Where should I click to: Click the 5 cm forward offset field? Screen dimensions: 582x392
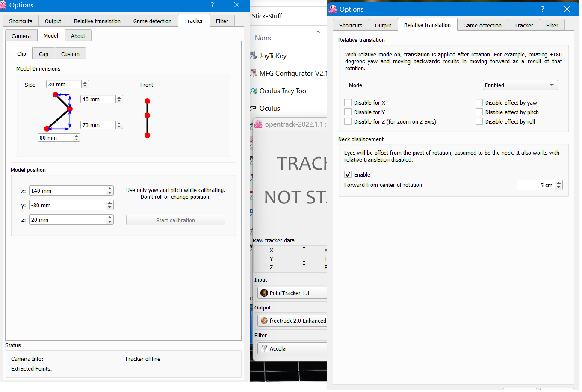tap(536, 185)
